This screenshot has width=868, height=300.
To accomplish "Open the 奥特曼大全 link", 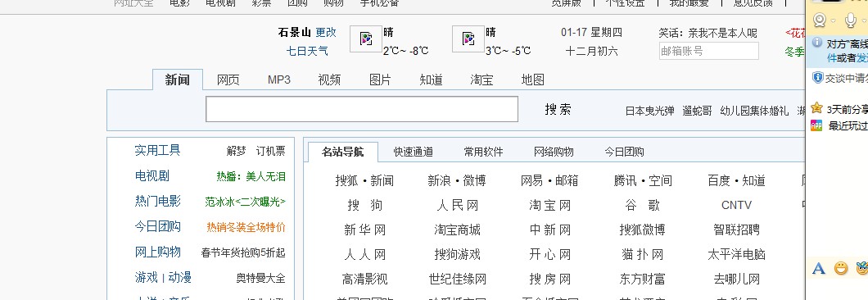I will tap(260, 279).
